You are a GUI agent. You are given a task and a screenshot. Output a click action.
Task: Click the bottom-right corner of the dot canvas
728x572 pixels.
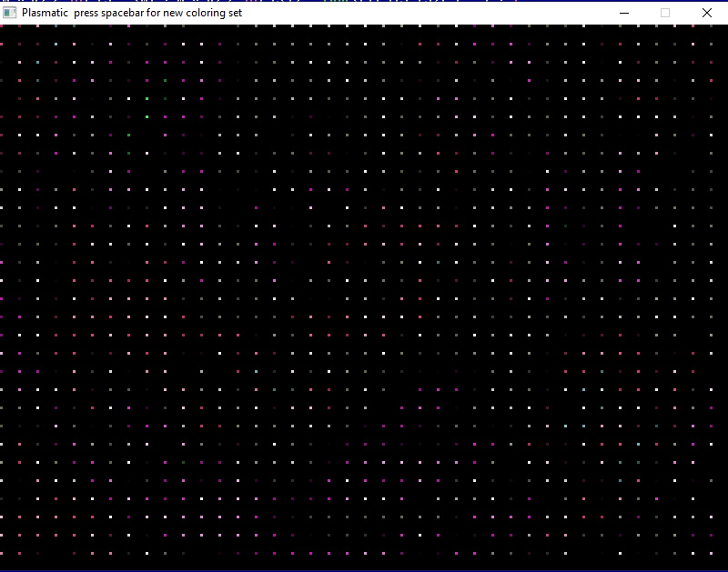click(x=723, y=566)
